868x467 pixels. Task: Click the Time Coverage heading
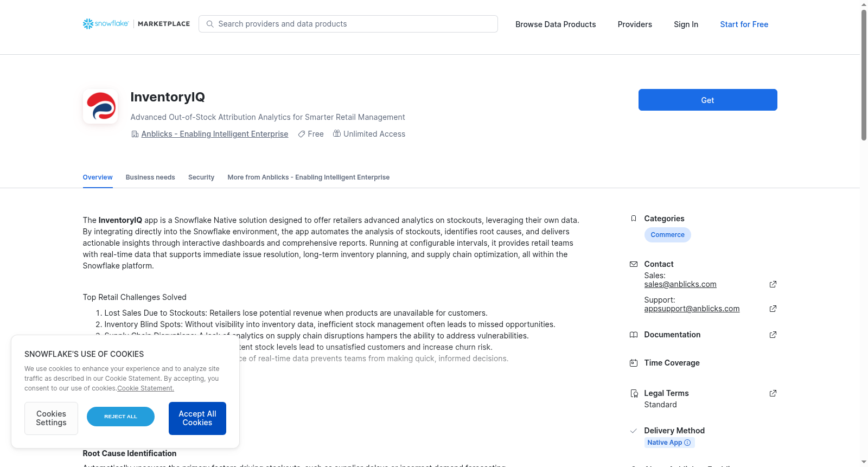[x=672, y=363]
